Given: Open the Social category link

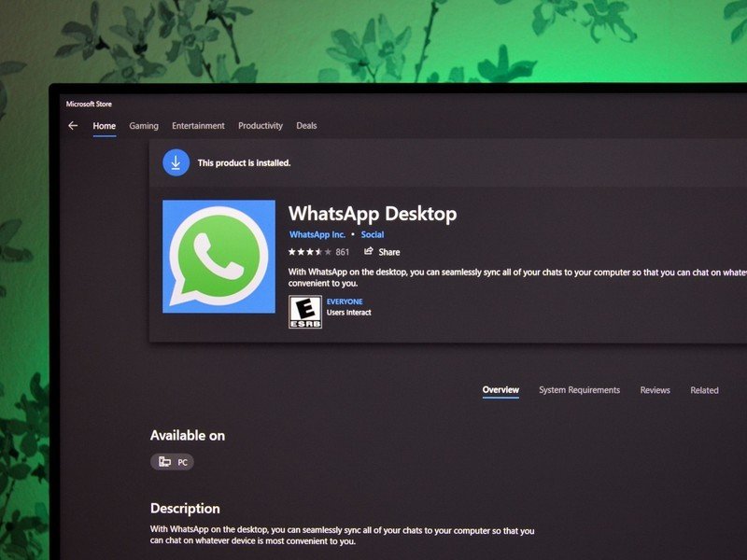Looking at the screenshot, I should click(373, 234).
